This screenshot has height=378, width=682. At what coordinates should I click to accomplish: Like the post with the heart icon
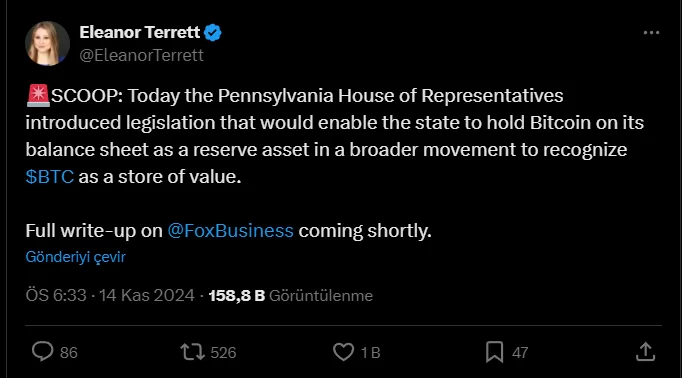[x=344, y=352]
